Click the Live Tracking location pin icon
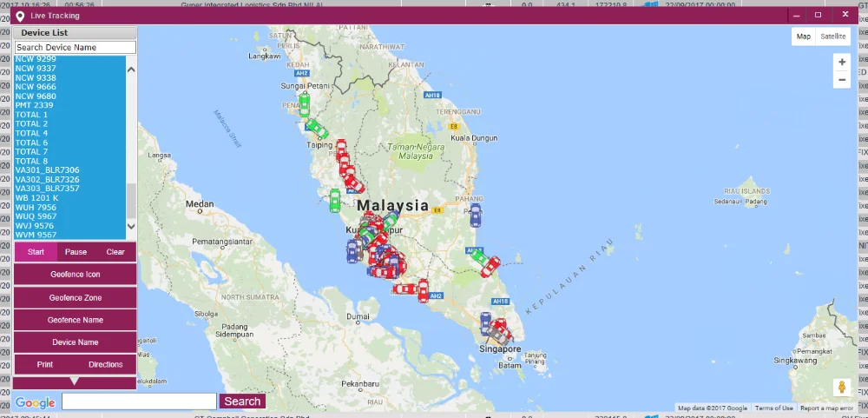Viewport: 868px width, 418px height. (x=21, y=16)
